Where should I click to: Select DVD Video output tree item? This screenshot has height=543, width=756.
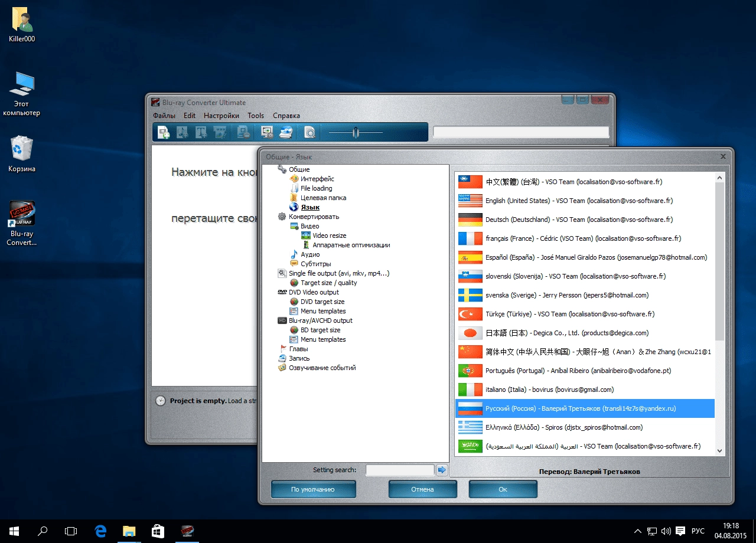click(x=314, y=292)
